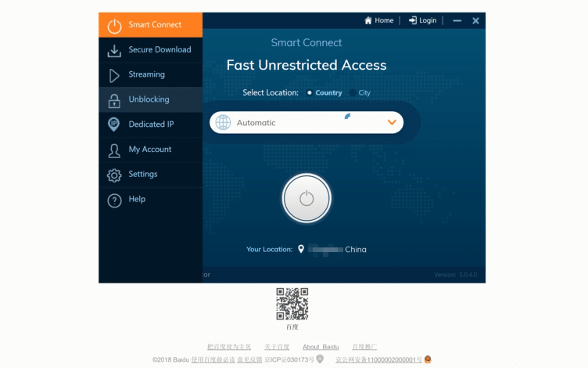The height and width of the screenshot is (368, 588).
Task: Open the Dedicated IP section
Action: pyautogui.click(x=151, y=124)
